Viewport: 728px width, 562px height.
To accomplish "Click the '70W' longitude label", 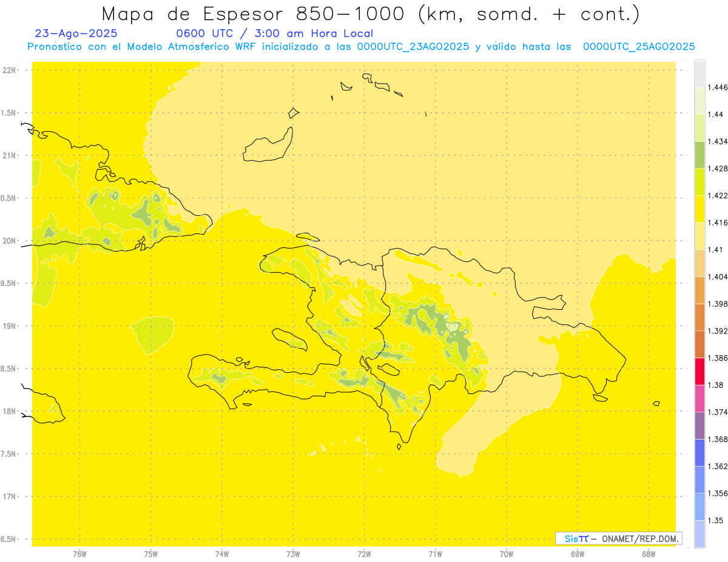I will coord(507,554).
